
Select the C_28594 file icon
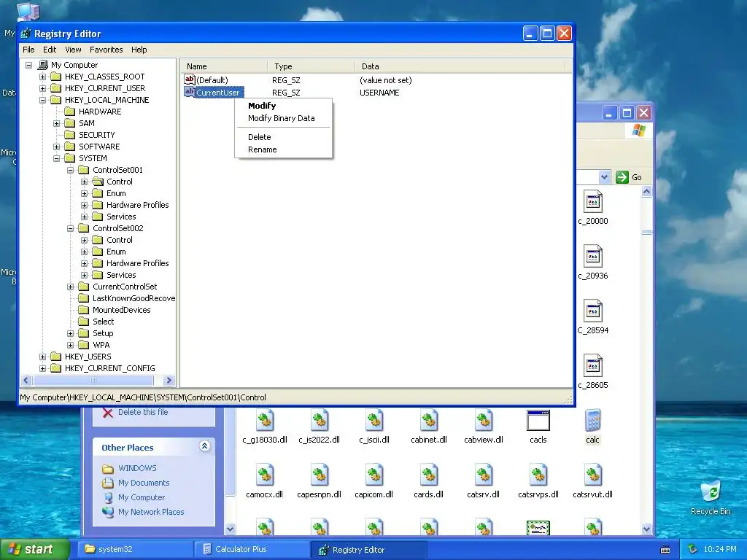tap(592, 311)
